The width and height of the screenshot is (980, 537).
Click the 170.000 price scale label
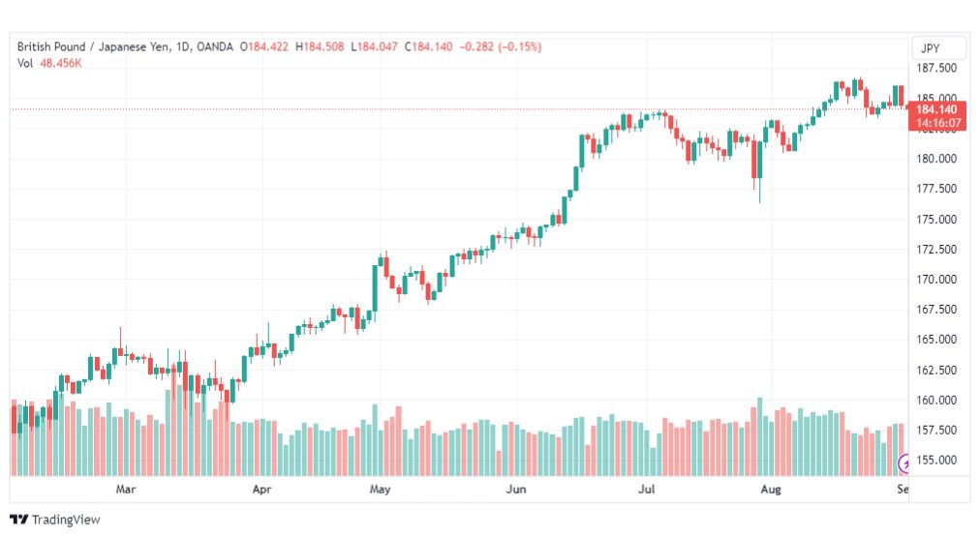click(x=936, y=279)
